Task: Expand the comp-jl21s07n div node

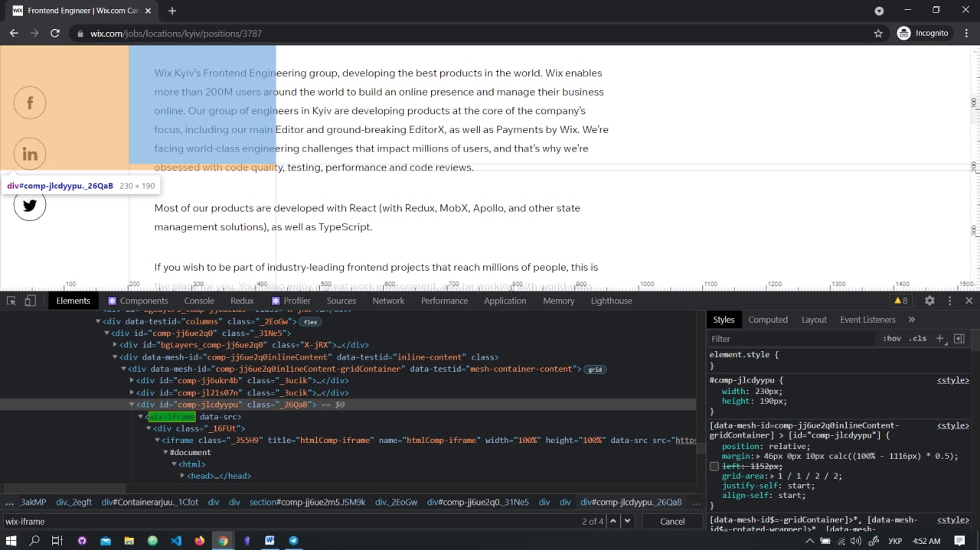Action: (132, 392)
